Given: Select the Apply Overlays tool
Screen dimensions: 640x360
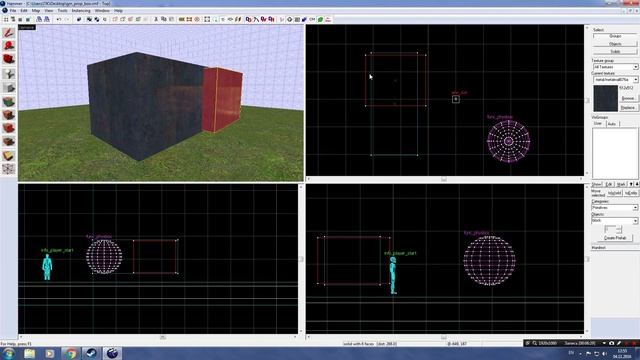Looking at the screenshot, I should [x=9, y=142].
